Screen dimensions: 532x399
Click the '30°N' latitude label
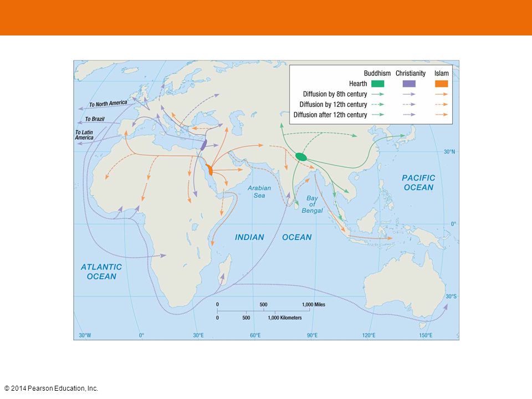click(x=449, y=152)
